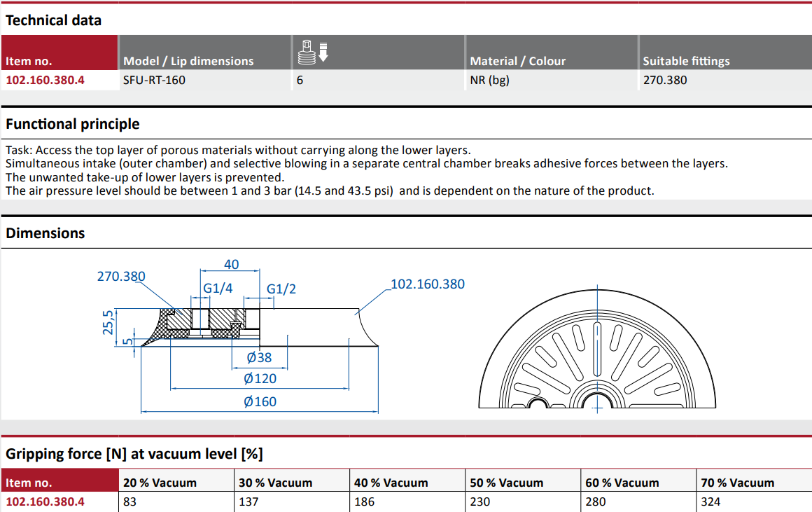Click the gripping force value "324"
812x512 pixels.
(711, 501)
